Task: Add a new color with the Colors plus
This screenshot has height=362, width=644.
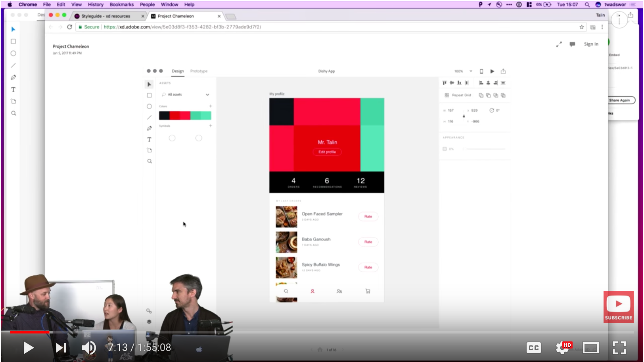Action: pos(211,106)
